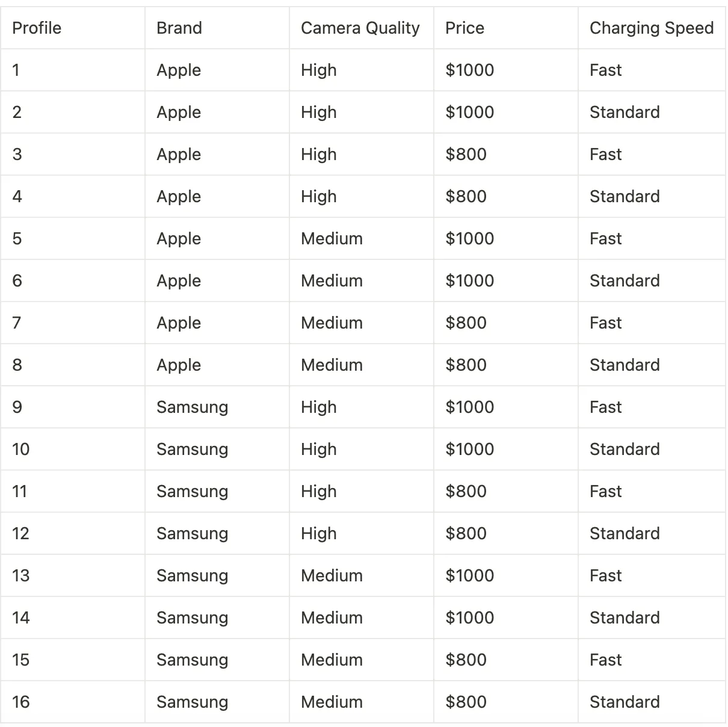
Task: Click Fast charging cell in profile 3 row
Action: [x=652, y=154]
